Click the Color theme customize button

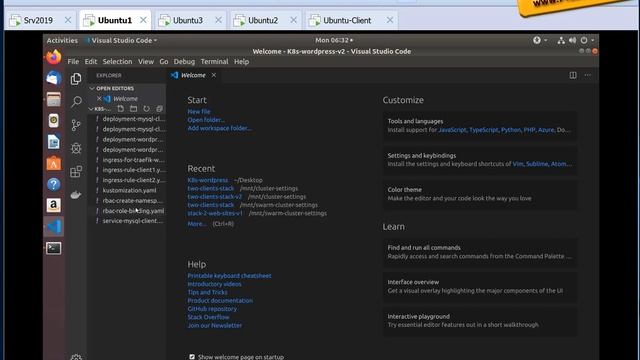click(x=480, y=194)
